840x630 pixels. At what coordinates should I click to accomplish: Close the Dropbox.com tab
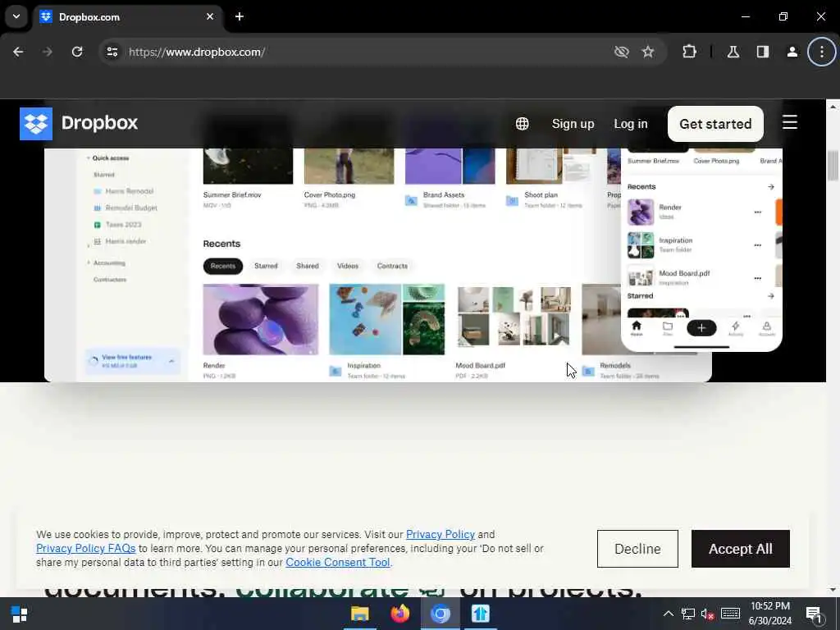pos(210,16)
